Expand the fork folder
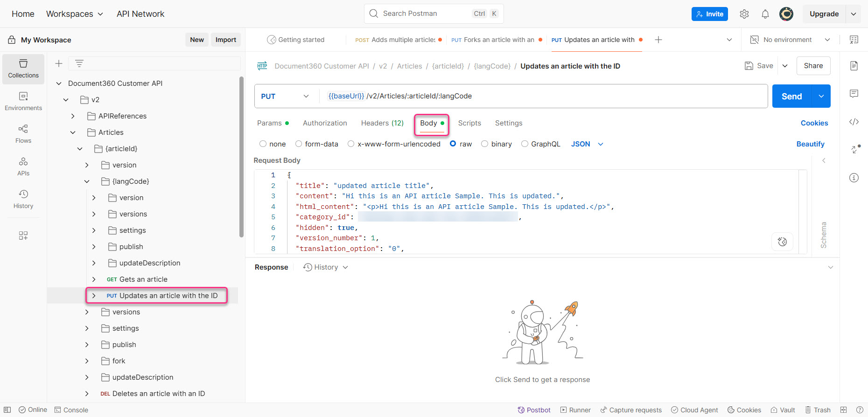 tap(87, 361)
